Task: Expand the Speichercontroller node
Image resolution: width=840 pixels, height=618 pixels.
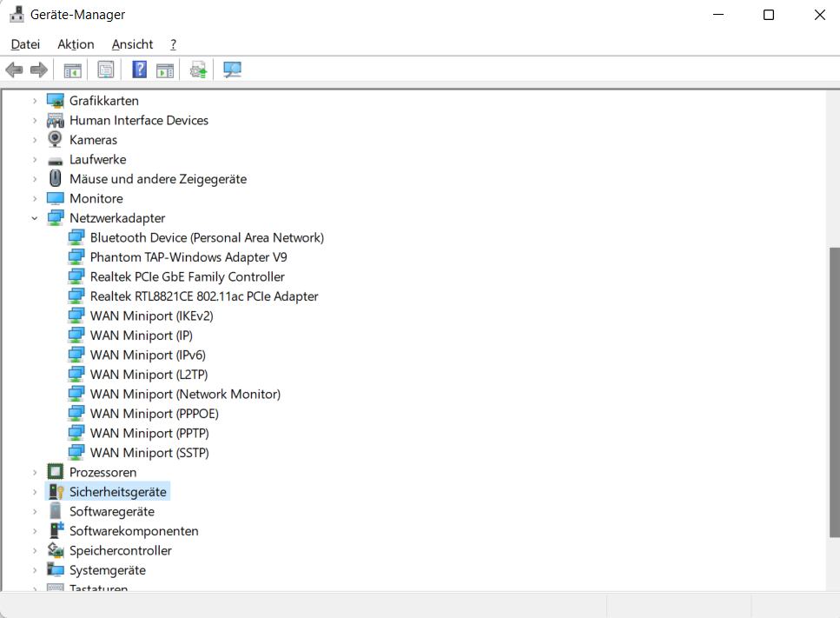Action: [35, 550]
